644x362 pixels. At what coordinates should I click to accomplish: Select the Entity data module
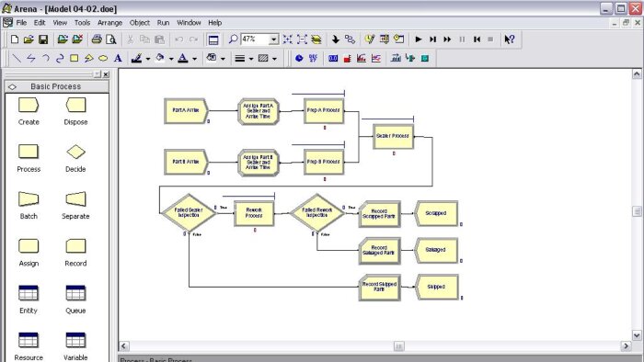29,300
